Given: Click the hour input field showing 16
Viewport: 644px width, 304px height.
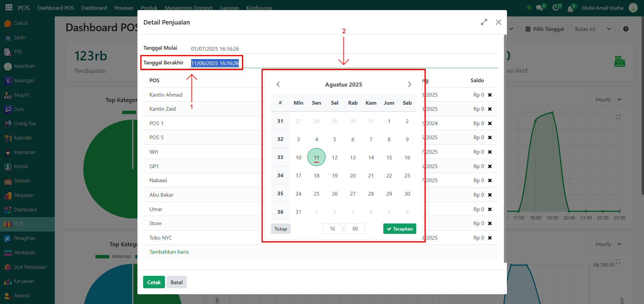Looking at the screenshot, I should [332, 229].
